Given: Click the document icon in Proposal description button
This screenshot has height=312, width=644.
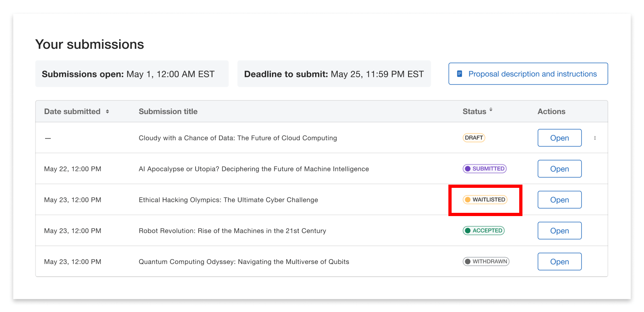Looking at the screenshot, I should click(459, 74).
